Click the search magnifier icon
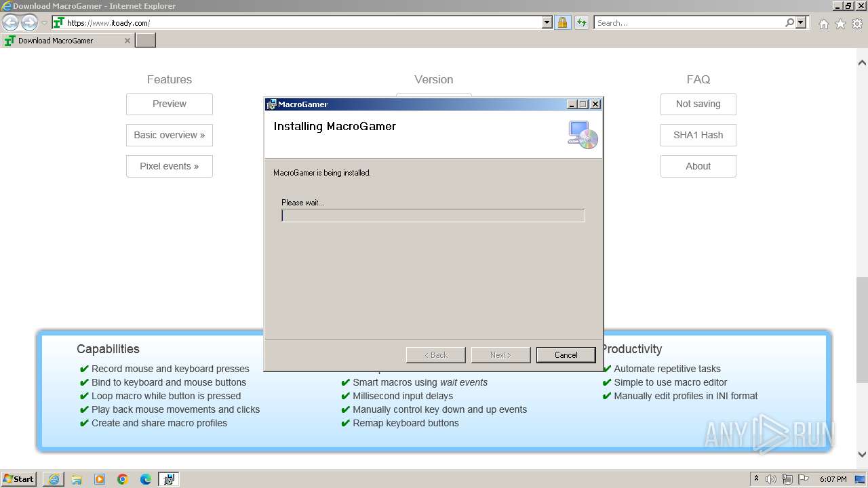 [x=789, y=22]
